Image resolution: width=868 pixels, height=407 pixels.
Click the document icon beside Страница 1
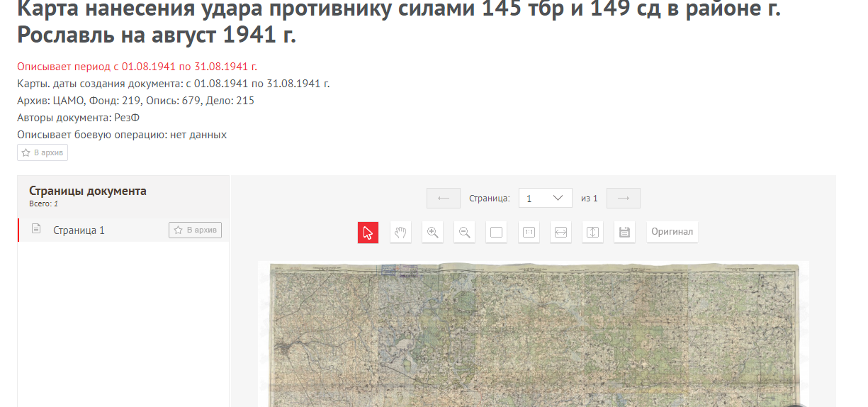[37, 230]
